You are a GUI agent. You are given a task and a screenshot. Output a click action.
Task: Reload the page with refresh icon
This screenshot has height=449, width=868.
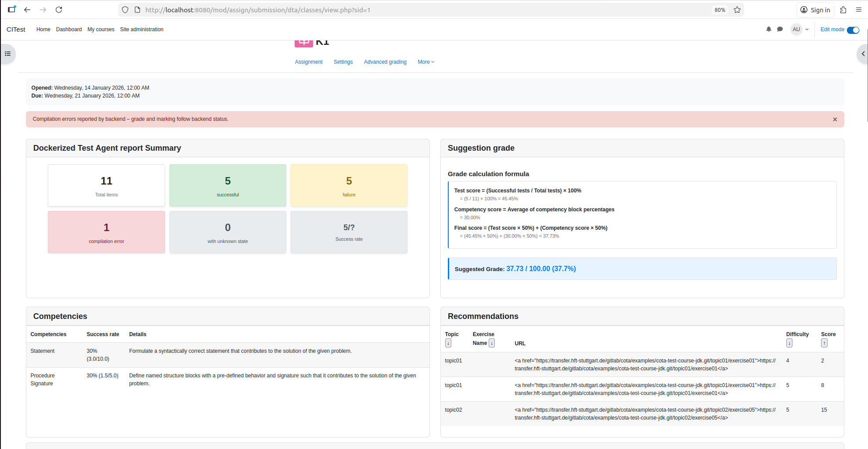tap(59, 10)
